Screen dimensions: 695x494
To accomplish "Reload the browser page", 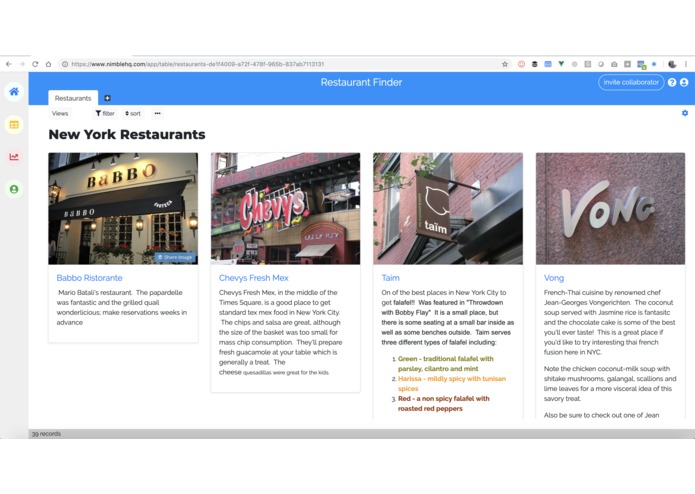I will 35,64.
